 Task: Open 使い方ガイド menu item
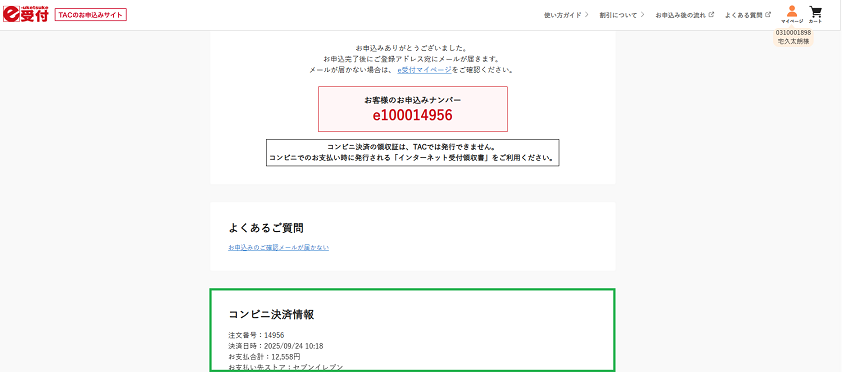click(566, 15)
